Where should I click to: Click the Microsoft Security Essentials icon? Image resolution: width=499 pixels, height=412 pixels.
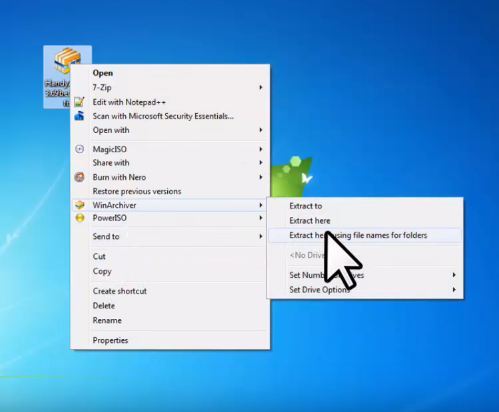coord(79,116)
